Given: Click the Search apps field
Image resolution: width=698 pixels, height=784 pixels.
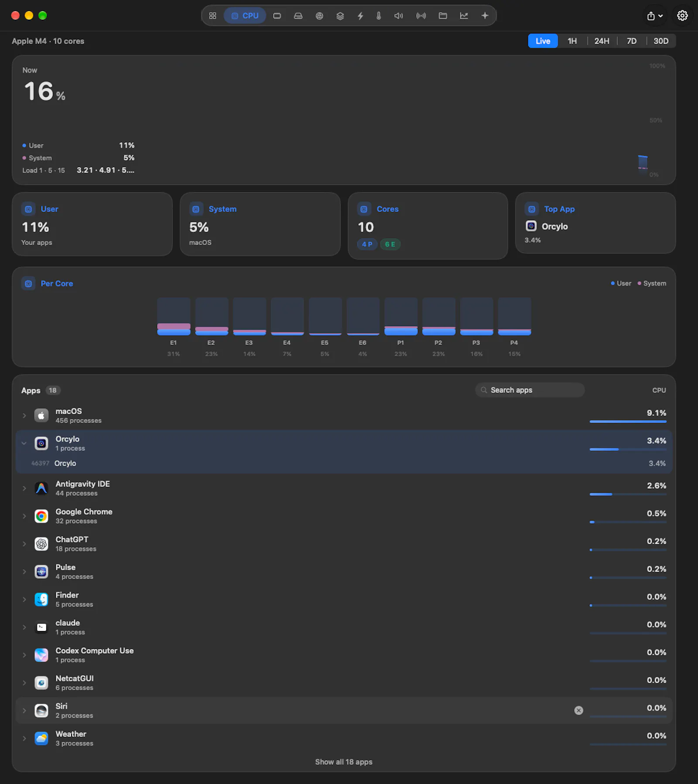Looking at the screenshot, I should click(530, 390).
